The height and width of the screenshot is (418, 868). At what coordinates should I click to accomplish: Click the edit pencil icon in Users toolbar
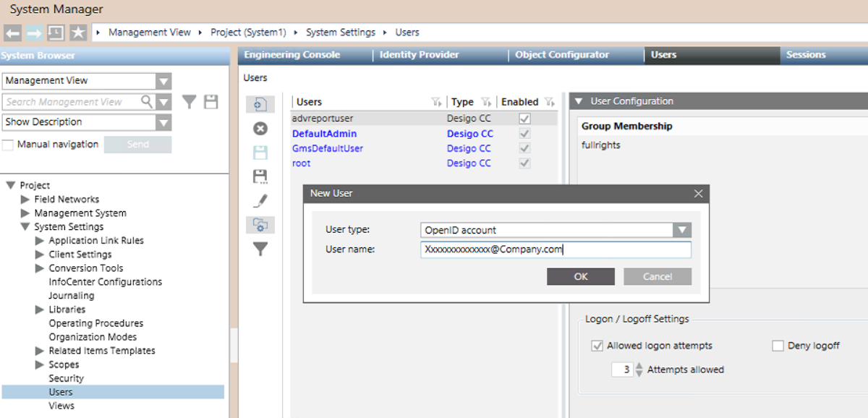point(260,201)
